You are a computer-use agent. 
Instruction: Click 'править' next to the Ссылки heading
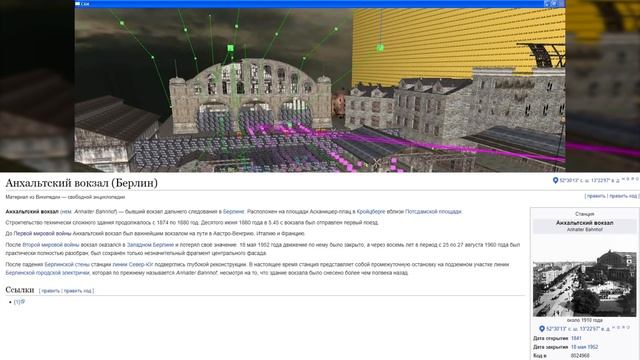pyautogui.click(x=51, y=291)
